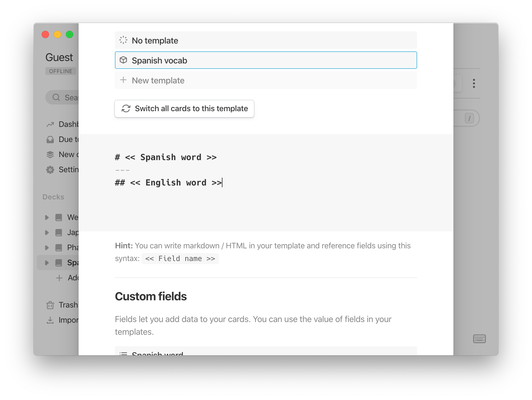Click the magnifier search icon
The height and width of the screenshot is (400, 532).
click(x=56, y=98)
